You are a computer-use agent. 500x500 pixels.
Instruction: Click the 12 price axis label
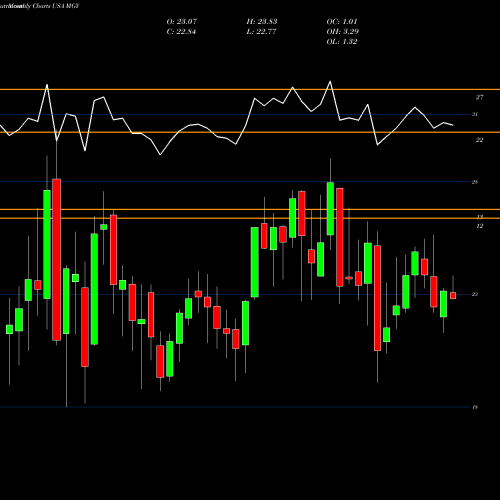479,226
